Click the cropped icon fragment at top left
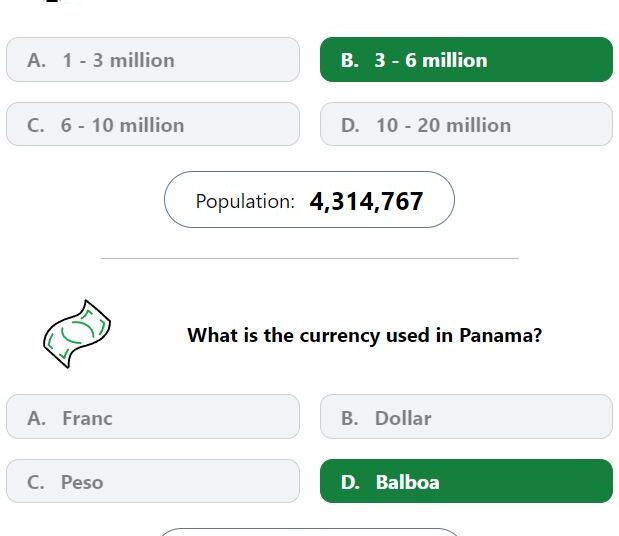The image size is (619, 536). point(53,1)
